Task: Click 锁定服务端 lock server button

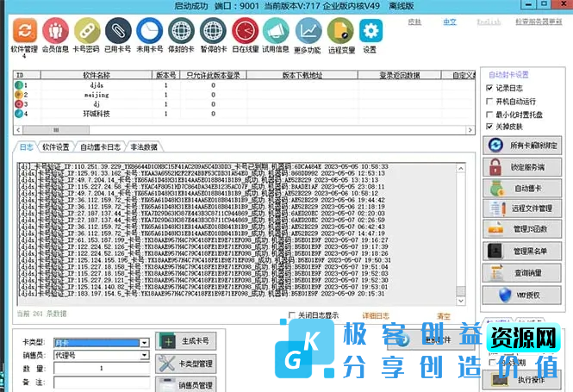Action: pos(522,167)
